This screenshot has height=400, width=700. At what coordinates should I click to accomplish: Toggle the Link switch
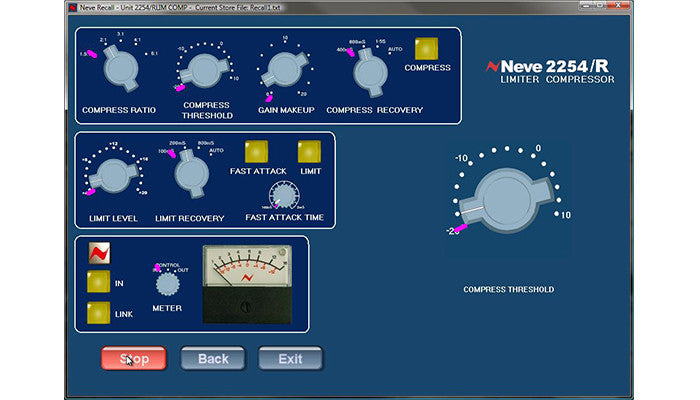(99, 313)
